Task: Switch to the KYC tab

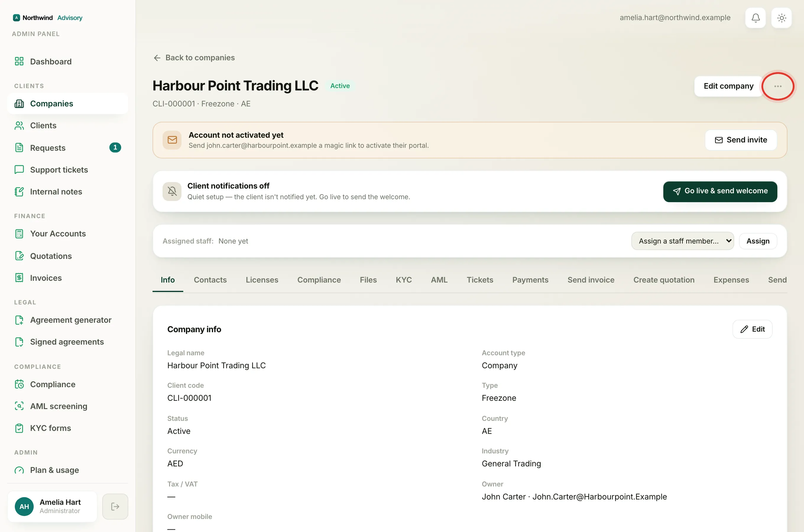Action: point(404,280)
